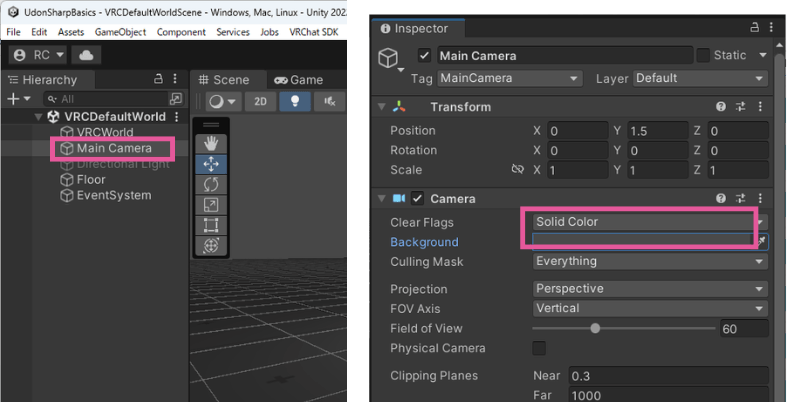Open the VRChat SDK menu

click(x=314, y=32)
